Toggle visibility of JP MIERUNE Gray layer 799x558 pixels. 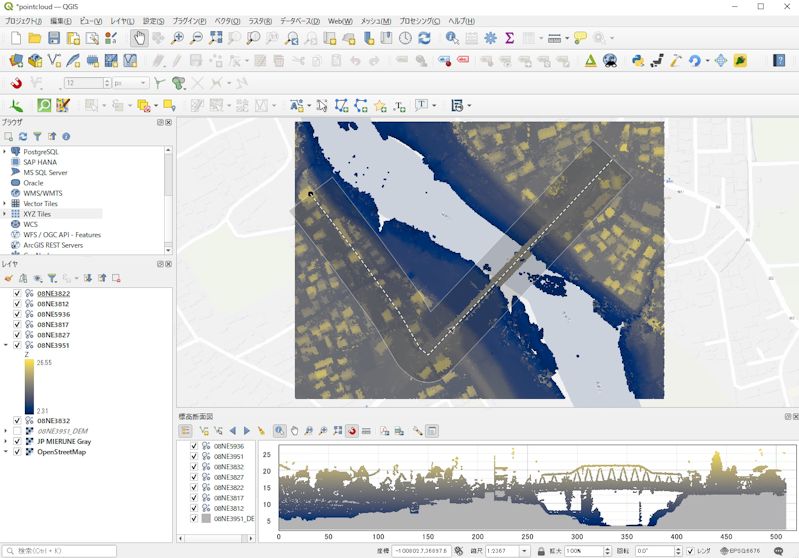point(17,441)
